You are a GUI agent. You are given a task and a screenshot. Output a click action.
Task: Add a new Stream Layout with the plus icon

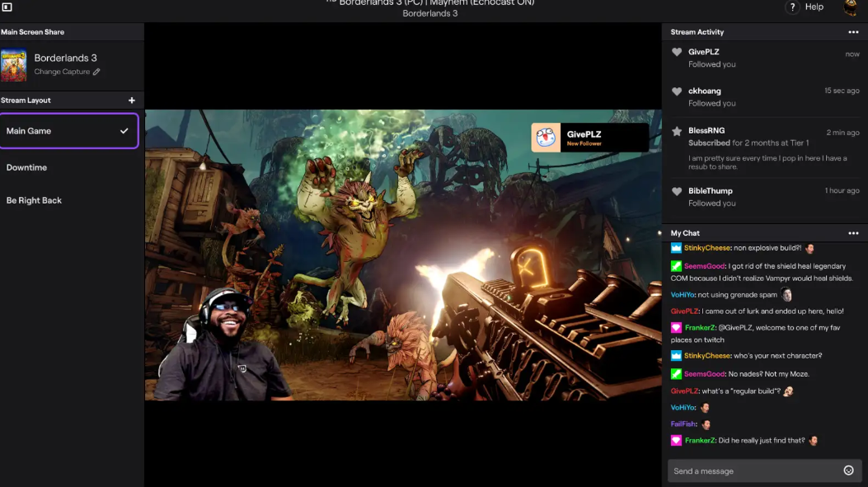(x=131, y=100)
